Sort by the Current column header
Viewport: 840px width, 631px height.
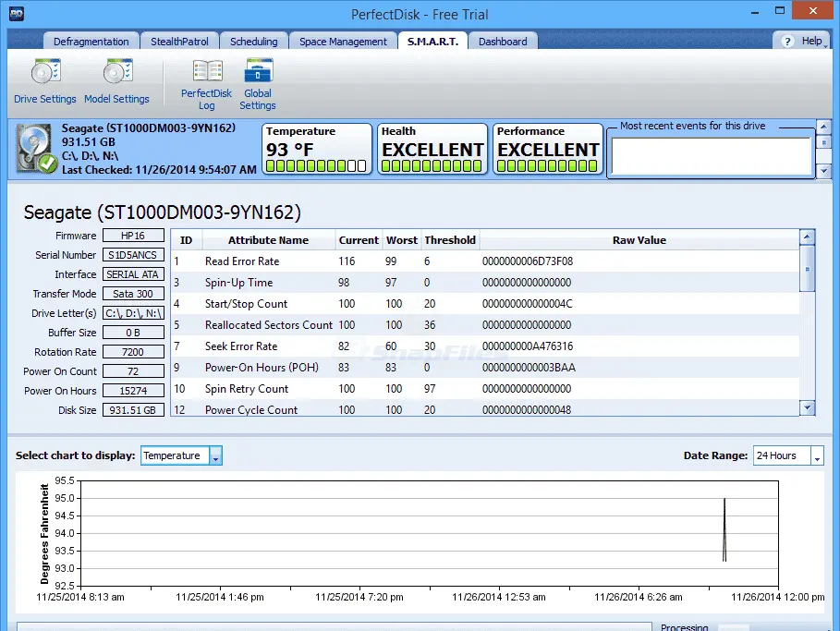[x=359, y=240]
